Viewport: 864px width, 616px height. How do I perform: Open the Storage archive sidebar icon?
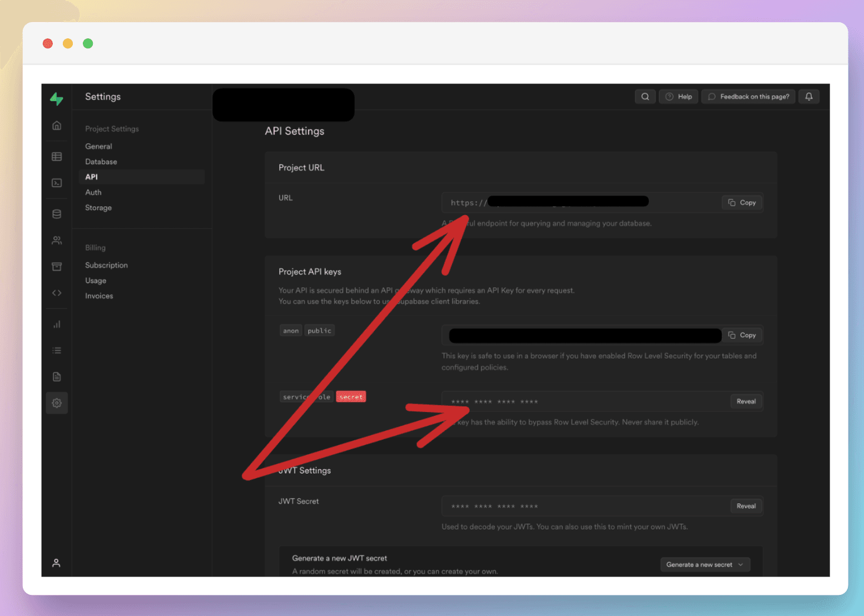(57, 267)
